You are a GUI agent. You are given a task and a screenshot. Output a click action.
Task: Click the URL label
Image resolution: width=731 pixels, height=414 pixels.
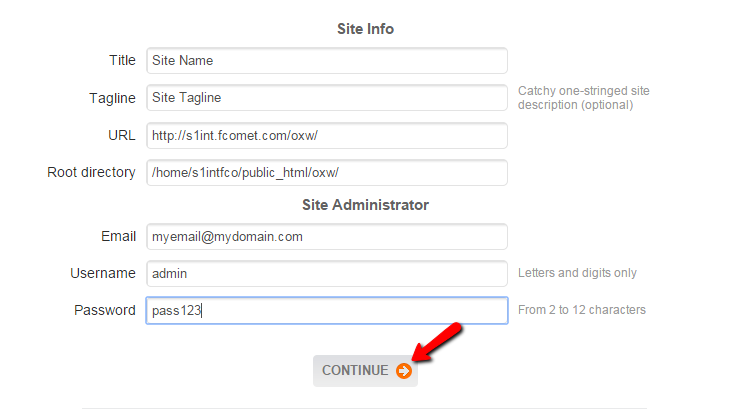coord(120,135)
